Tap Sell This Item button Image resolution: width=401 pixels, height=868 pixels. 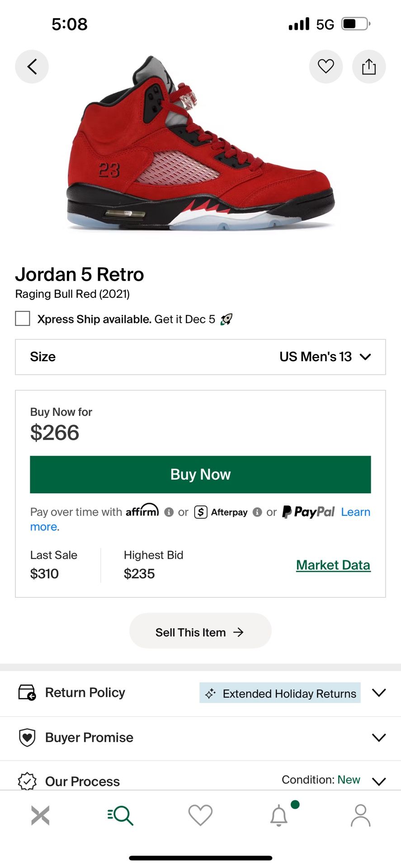click(x=200, y=632)
